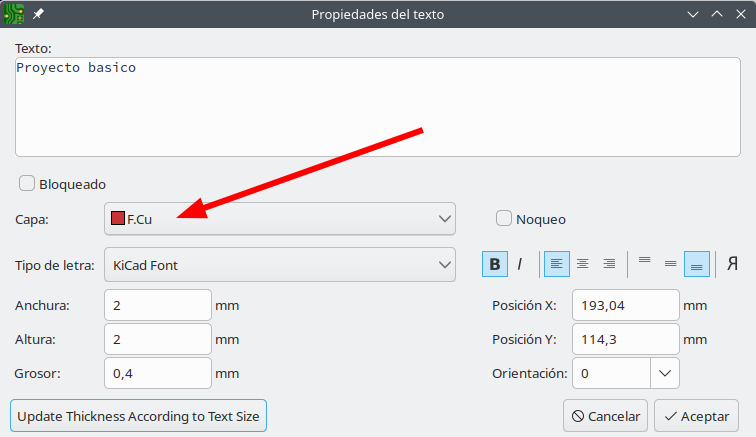
Task: Click the F.Cu red layer color swatch
Action: coord(118,219)
